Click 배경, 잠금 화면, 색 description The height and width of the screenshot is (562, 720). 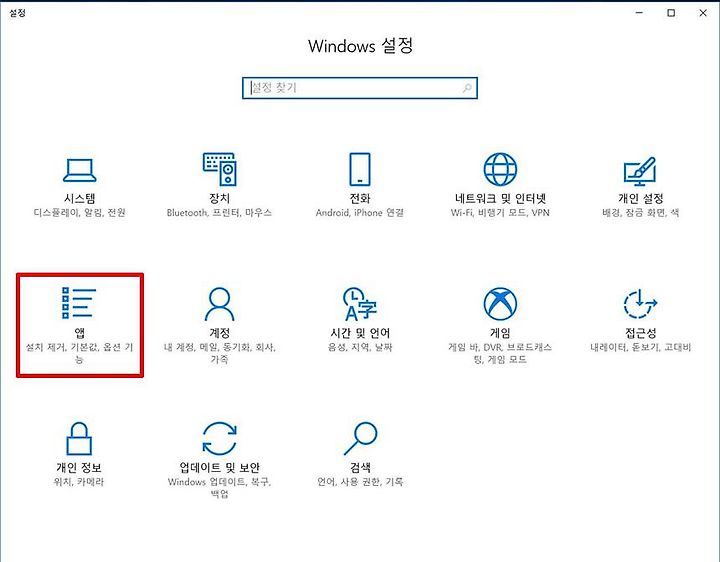640,213
